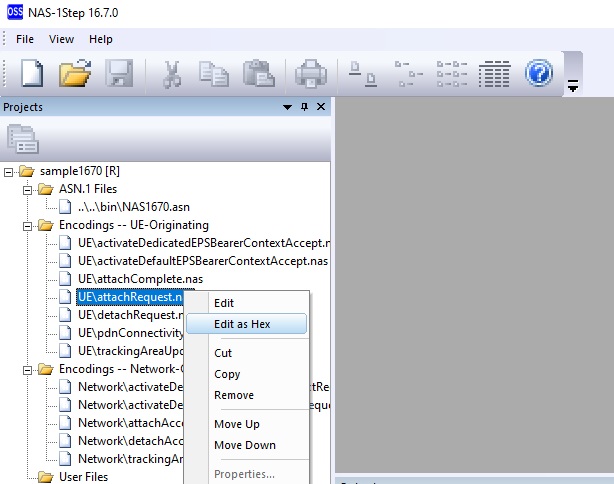Click the details view toolbar button
Screen dimensions: 614x484
point(494,74)
